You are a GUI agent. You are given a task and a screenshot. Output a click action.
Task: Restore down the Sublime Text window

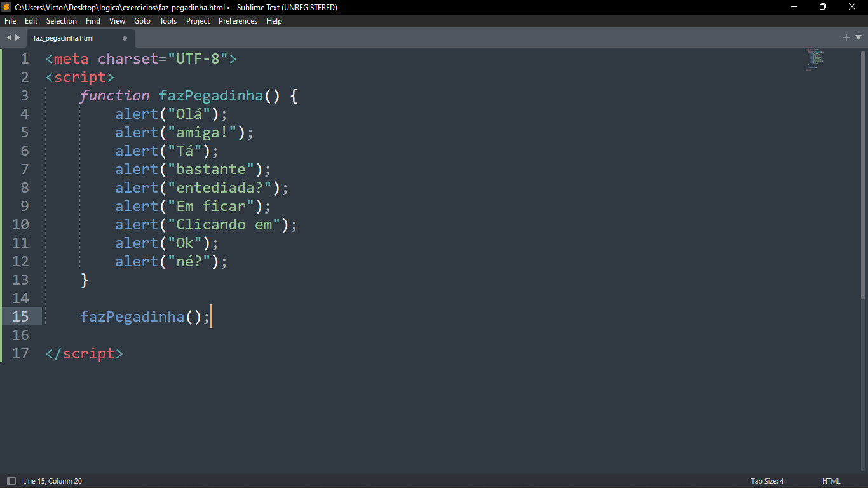tap(823, 7)
